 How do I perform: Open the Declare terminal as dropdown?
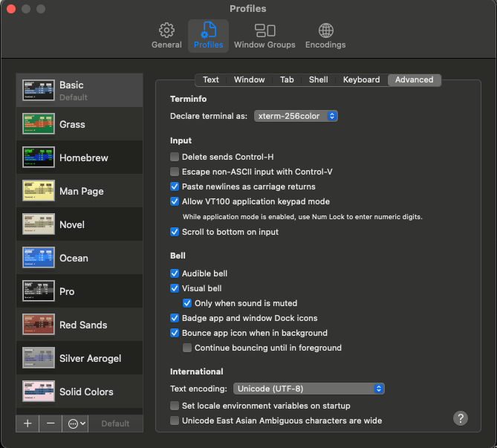(296, 116)
